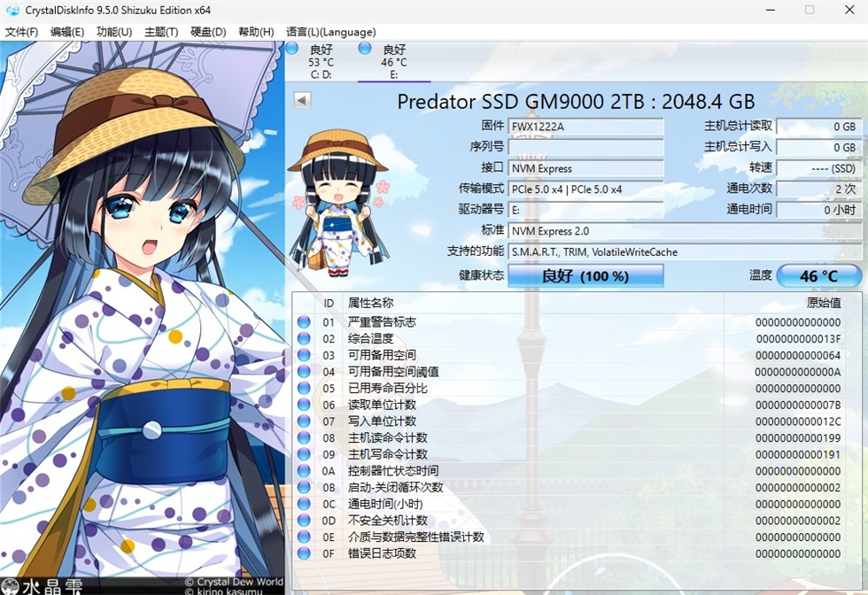Open the 主题(T) menu
Viewport: 868px width, 595px height.
point(161,32)
